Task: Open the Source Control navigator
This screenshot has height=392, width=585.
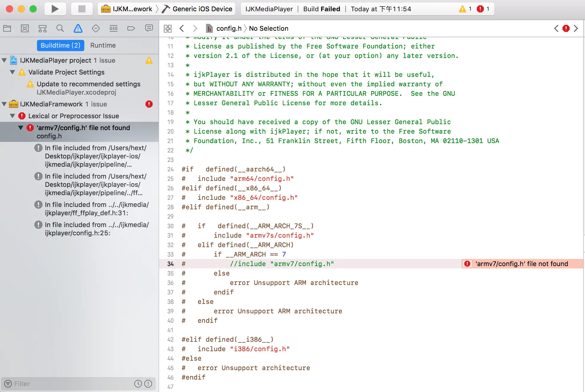Action: (25, 28)
